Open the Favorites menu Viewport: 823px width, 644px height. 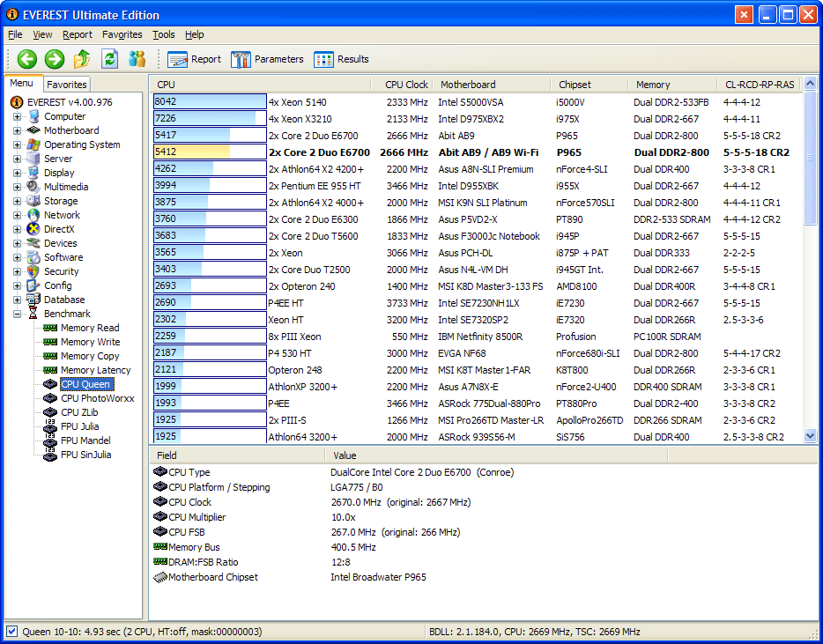coord(122,34)
